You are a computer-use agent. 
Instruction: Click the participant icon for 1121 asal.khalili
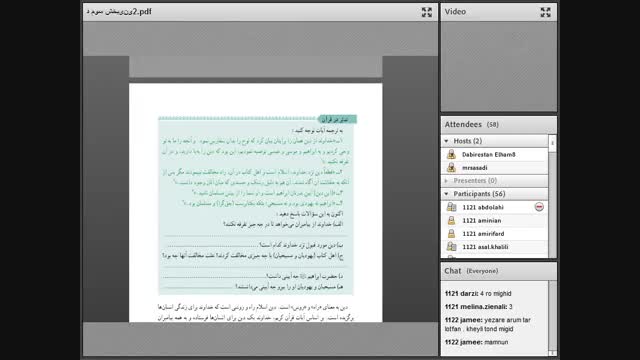[x=451, y=247]
